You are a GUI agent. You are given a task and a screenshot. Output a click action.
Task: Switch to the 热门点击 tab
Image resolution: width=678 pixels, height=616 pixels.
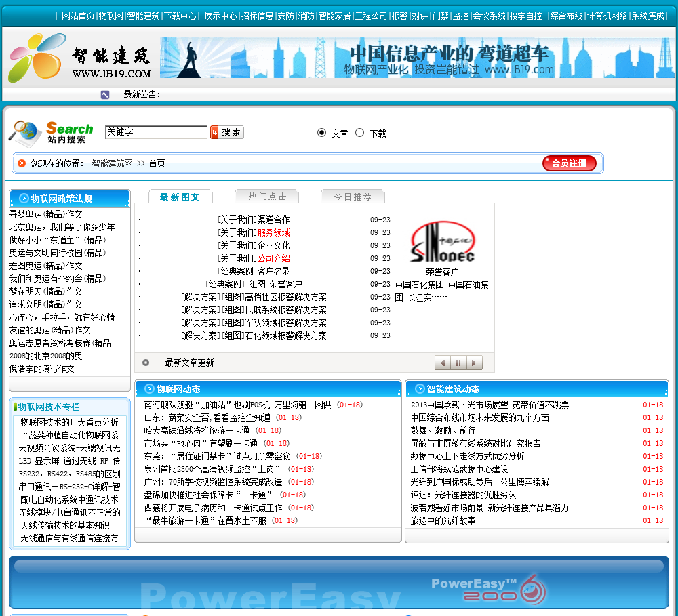tap(266, 197)
